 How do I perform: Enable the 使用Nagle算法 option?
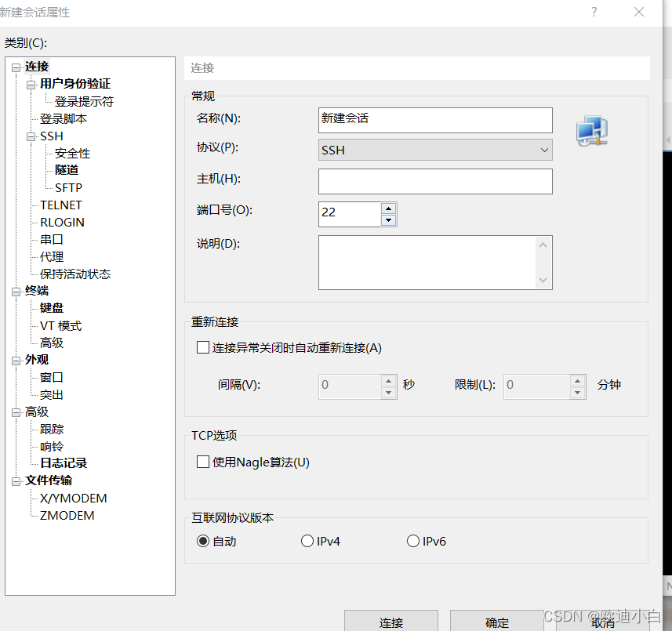coord(203,462)
